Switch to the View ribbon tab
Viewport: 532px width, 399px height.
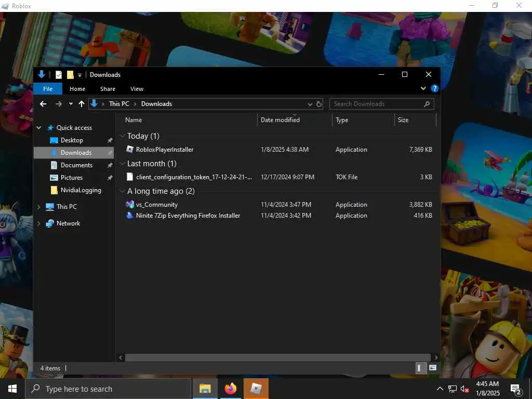click(x=137, y=89)
